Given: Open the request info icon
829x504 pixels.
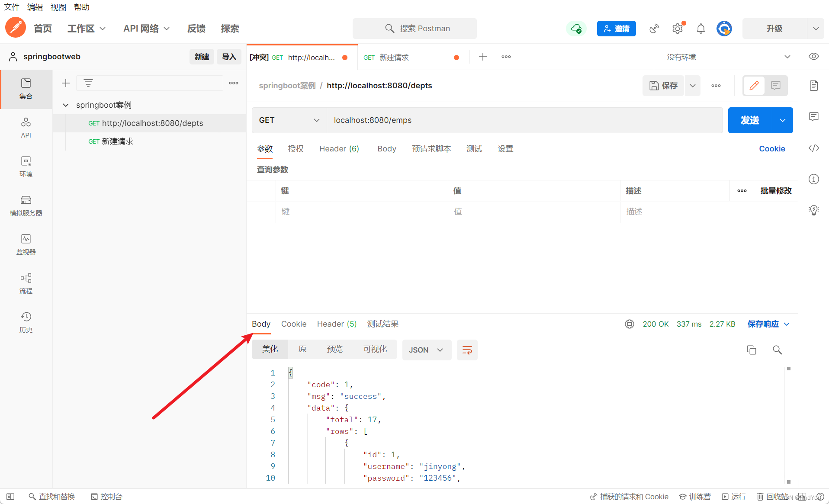Looking at the screenshot, I should (814, 179).
